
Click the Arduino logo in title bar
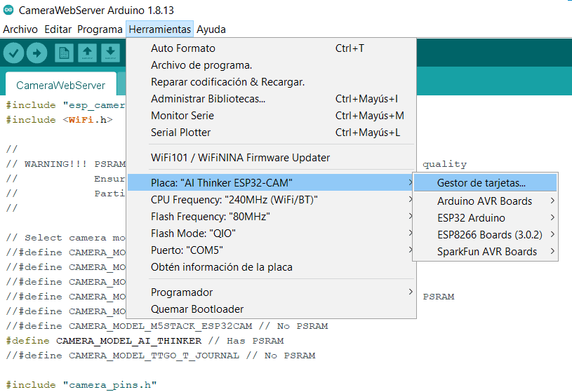8,11
